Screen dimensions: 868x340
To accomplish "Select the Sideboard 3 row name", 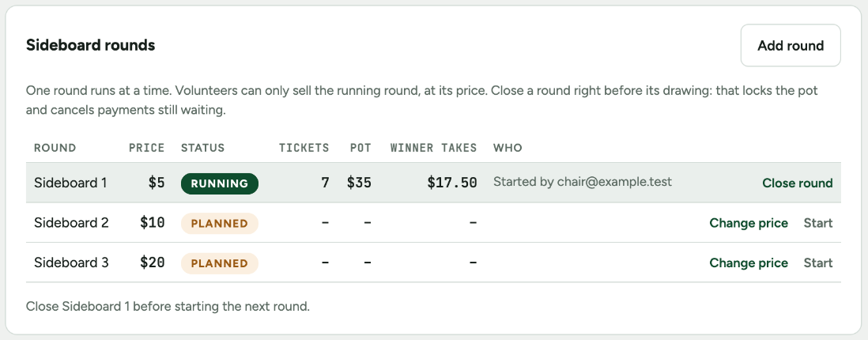I will tap(71, 263).
